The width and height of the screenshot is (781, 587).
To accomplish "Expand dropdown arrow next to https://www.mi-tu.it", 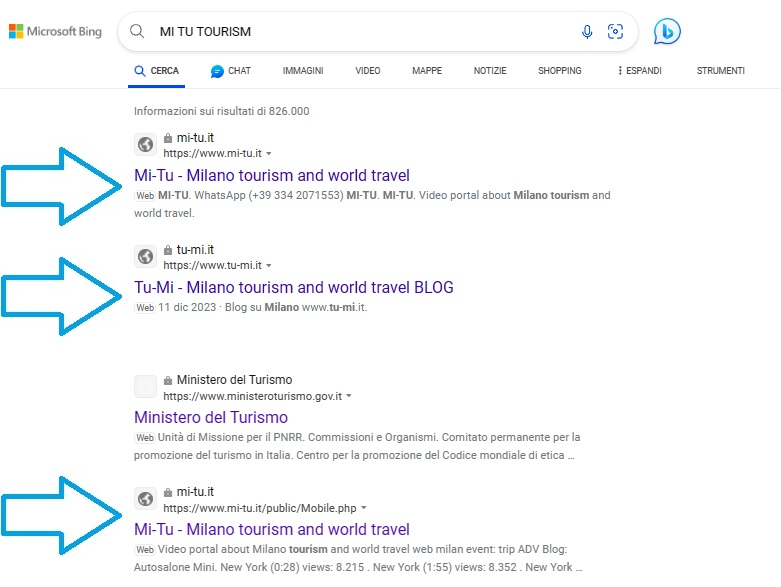I will [x=268, y=153].
